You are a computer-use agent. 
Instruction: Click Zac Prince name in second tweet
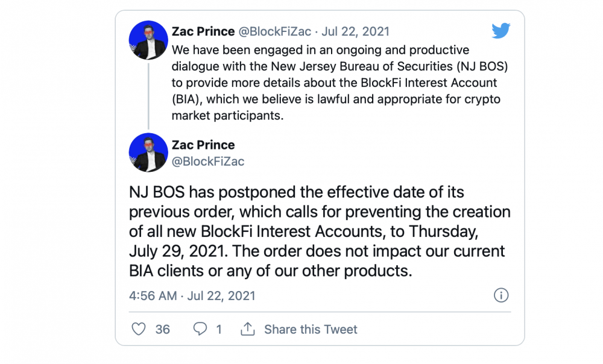point(203,145)
